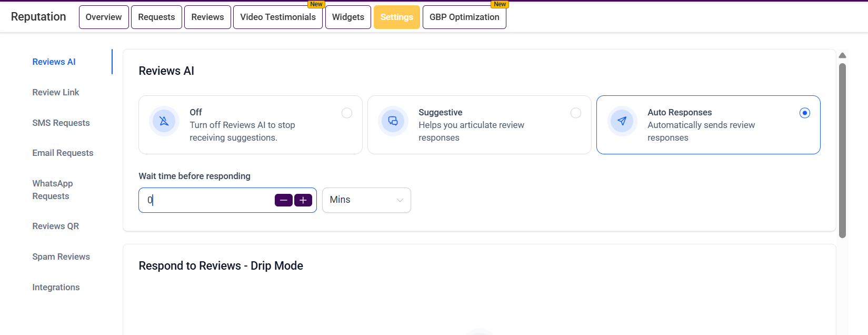The width and height of the screenshot is (868, 335).
Task: Click the Off mode crossed-arrow icon
Action: pos(164,121)
